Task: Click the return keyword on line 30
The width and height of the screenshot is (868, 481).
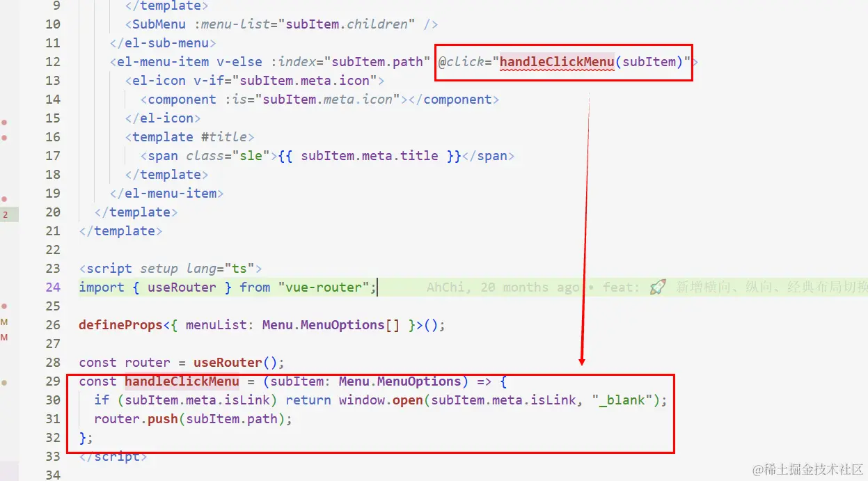Action: tap(308, 400)
